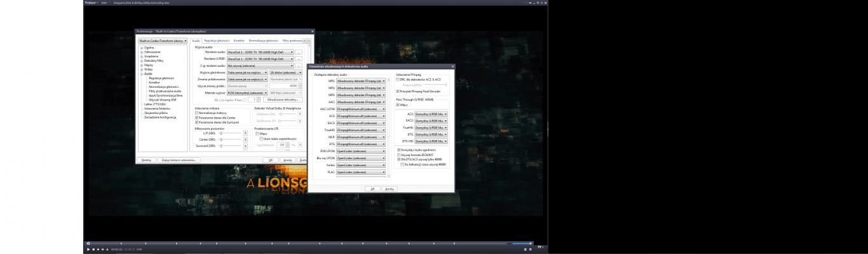The width and height of the screenshot is (868, 254).
Task: Select Lektor (TTS/UBA) in tree
Action: [x=155, y=104]
